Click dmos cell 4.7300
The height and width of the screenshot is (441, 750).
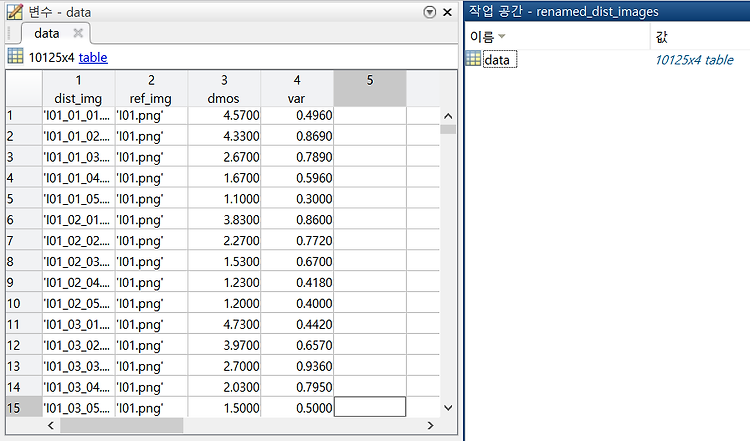coord(224,324)
